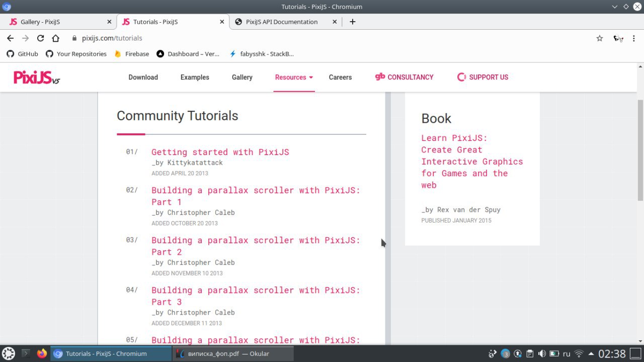Click the show desktop icon beside the clock
644x362 pixels.
tap(636, 353)
